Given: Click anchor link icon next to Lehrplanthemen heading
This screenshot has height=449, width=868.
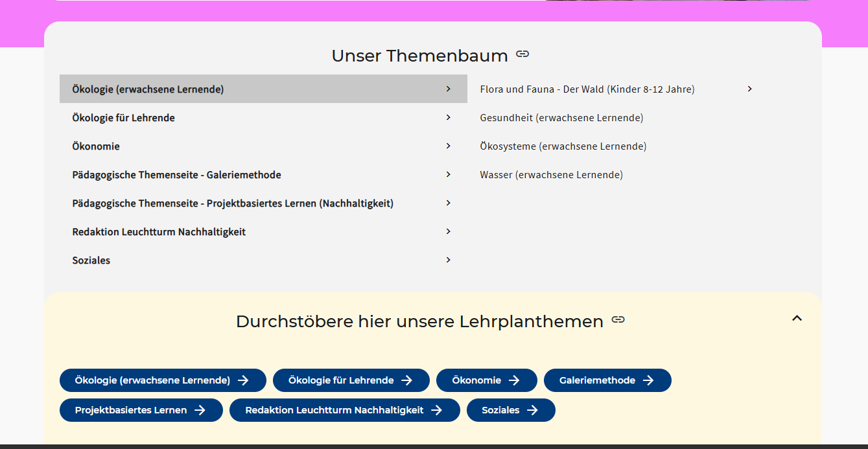Looking at the screenshot, I should click(x=618, y=319).
